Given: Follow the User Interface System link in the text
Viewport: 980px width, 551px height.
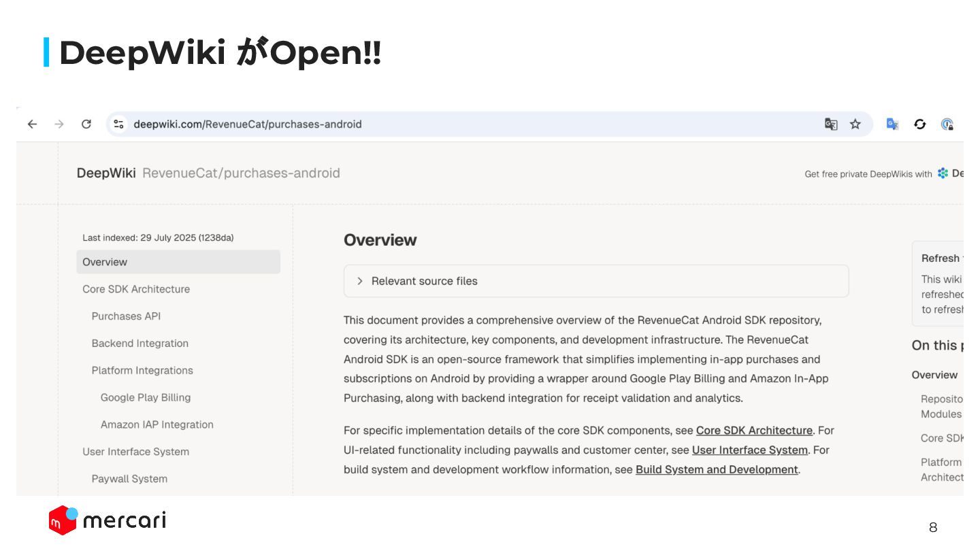Looking at the screenshot, I should click(x=750, y=450).
